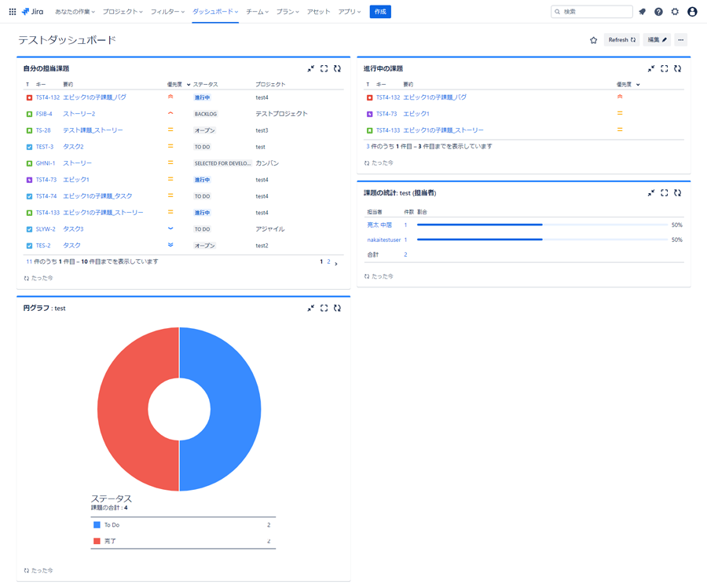Maximize the 課題の統計 gadget
Screen dimensions: 707x588
pyautogui.click(x=664, y=193)
